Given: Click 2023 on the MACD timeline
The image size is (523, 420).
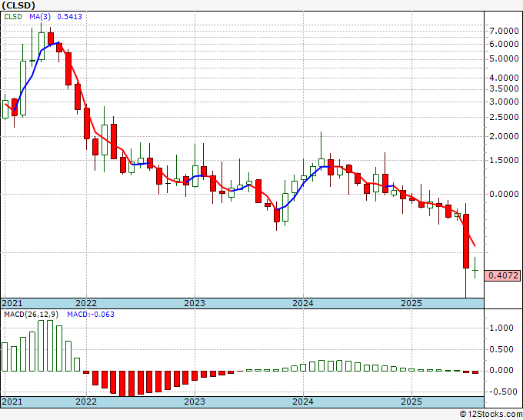Looking at the screenshot, I should 195,402.
